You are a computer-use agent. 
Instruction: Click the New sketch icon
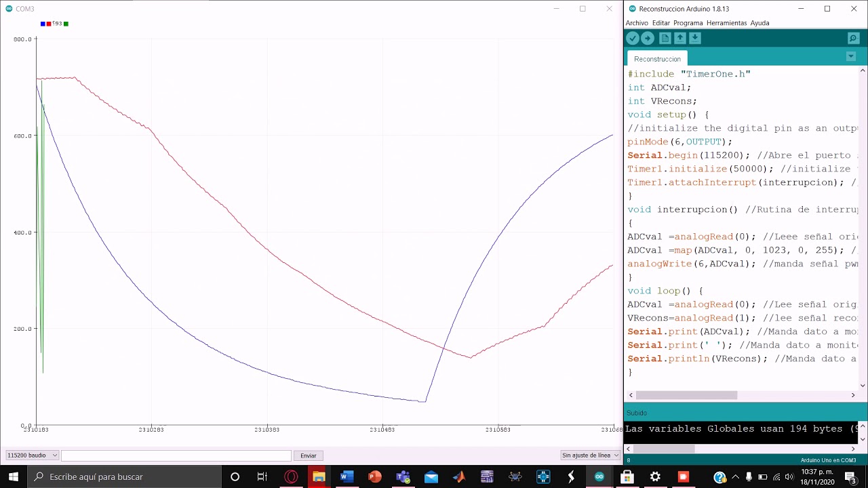[x=665, y=39]
